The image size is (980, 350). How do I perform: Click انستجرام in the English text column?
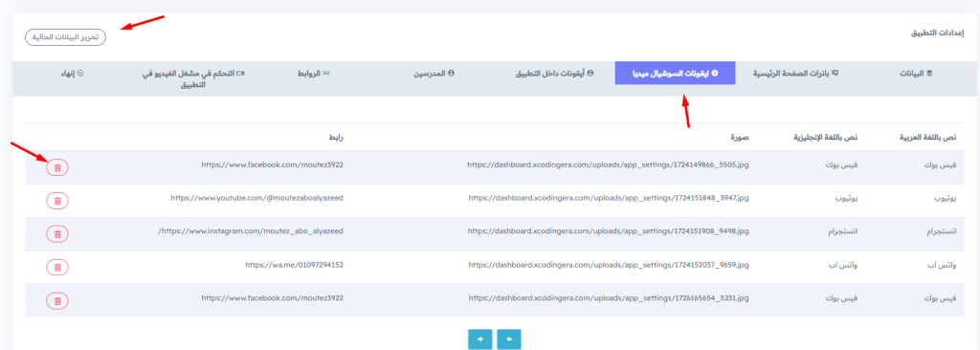(842, 231)
